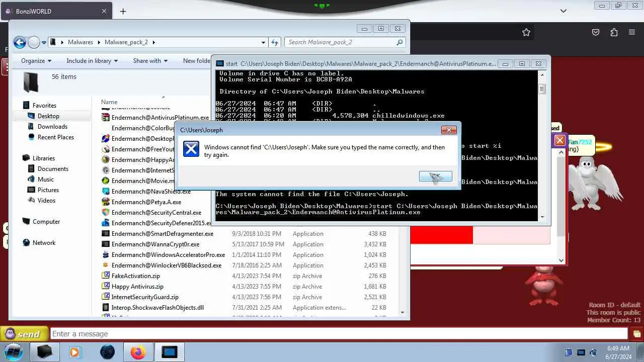Select Downloads in the navigation pane
Screen dimensions: 644x362
pyautogui.click(x=52, y=127)
